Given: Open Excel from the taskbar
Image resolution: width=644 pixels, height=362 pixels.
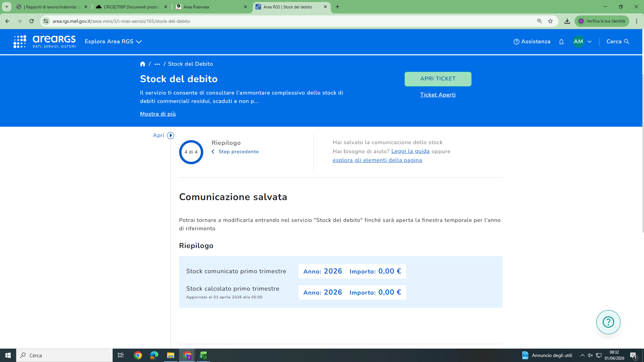Looking at the screenshot, I should click(203, 355).
